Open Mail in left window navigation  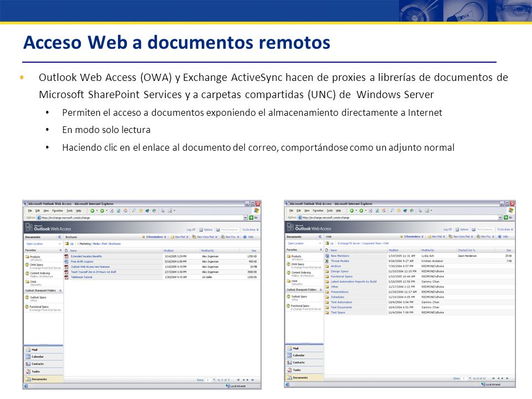(43, 350)
